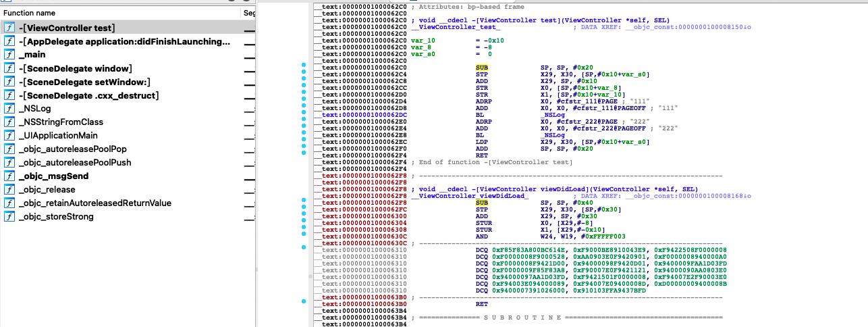Click the icon beside -[SceneDelegate window]
This screenshot has height=327, width=868.
point(9,68)
